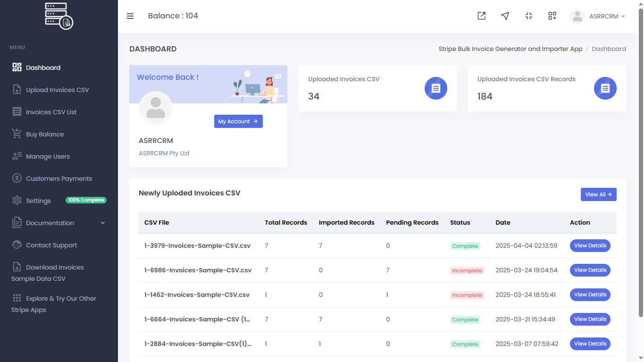Expand the Documentation sidebar menu
Viewport: 644px width, 362px height.
(59, 223)
